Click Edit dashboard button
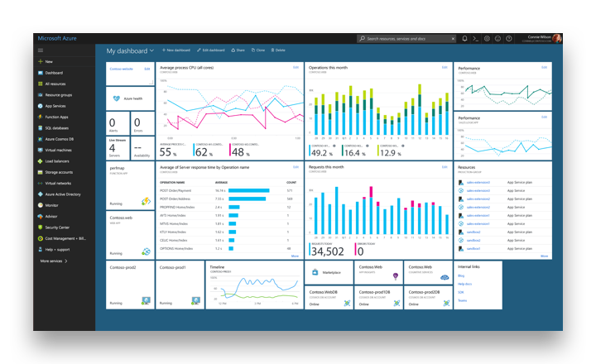596x364 pixels. (210, 50)
